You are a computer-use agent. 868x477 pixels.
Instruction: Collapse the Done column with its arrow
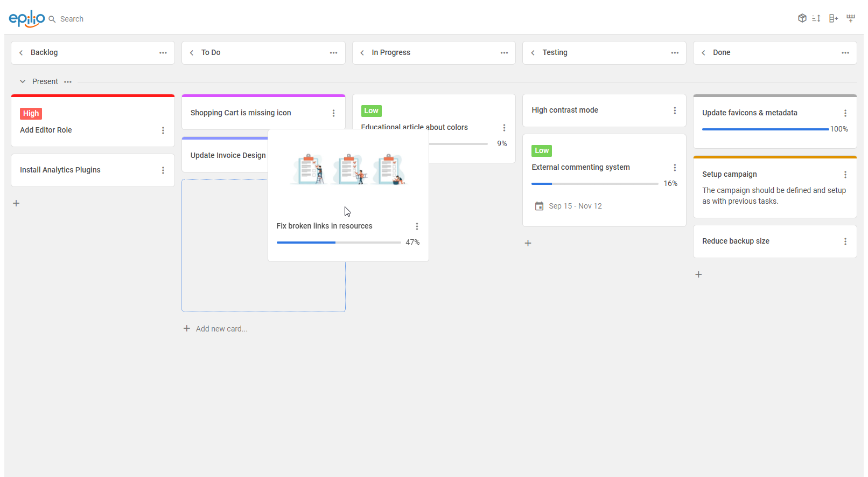tap(703, 53)
